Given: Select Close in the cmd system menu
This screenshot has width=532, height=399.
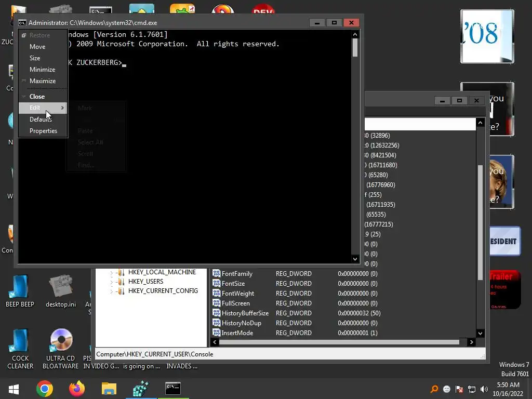Looking at the screenshot, I should pos(37,96).
